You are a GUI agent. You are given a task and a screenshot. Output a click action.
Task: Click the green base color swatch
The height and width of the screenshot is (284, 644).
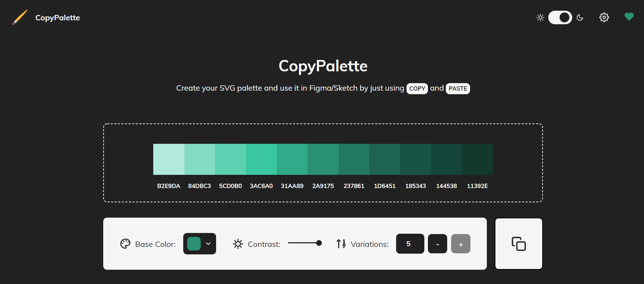point(194,244)
